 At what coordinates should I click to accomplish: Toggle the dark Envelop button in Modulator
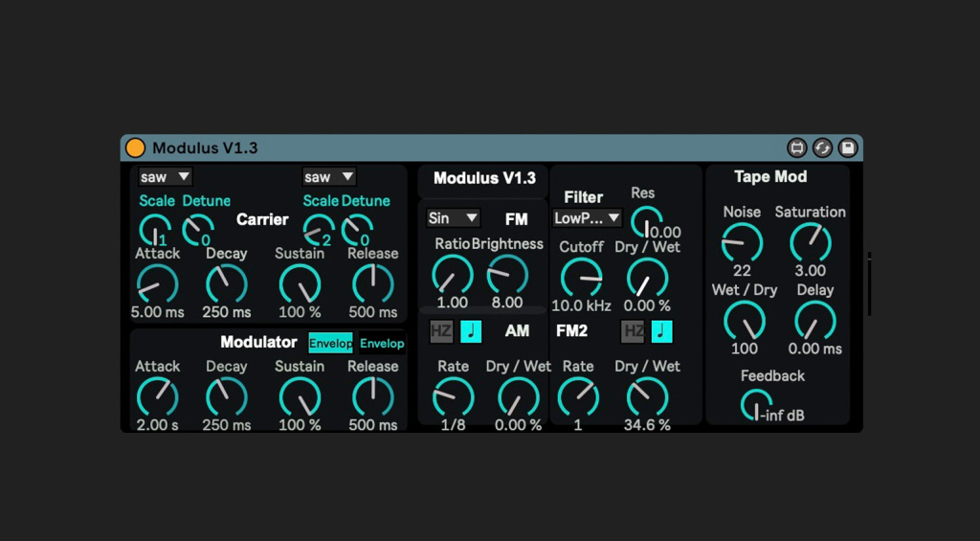click(x=382, y=343)
